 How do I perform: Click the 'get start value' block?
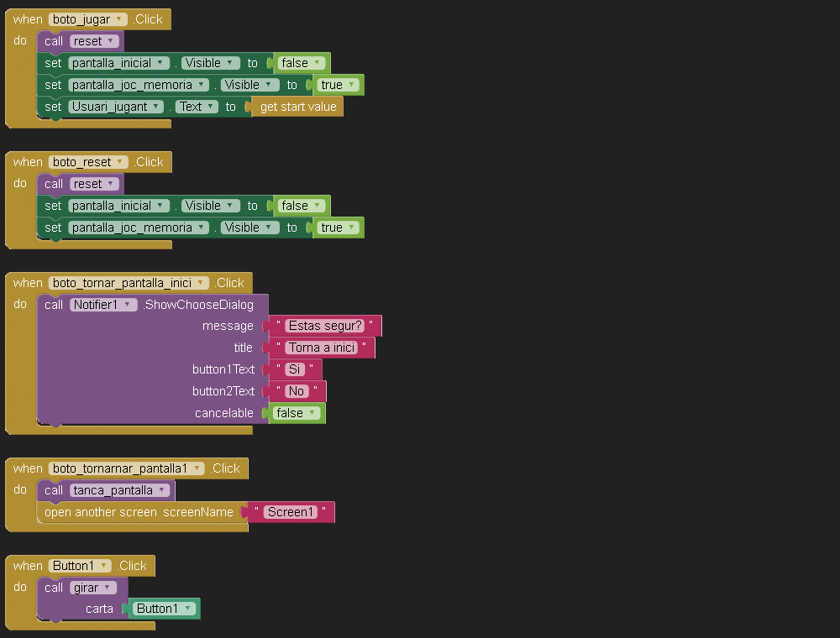click(297, 107)
